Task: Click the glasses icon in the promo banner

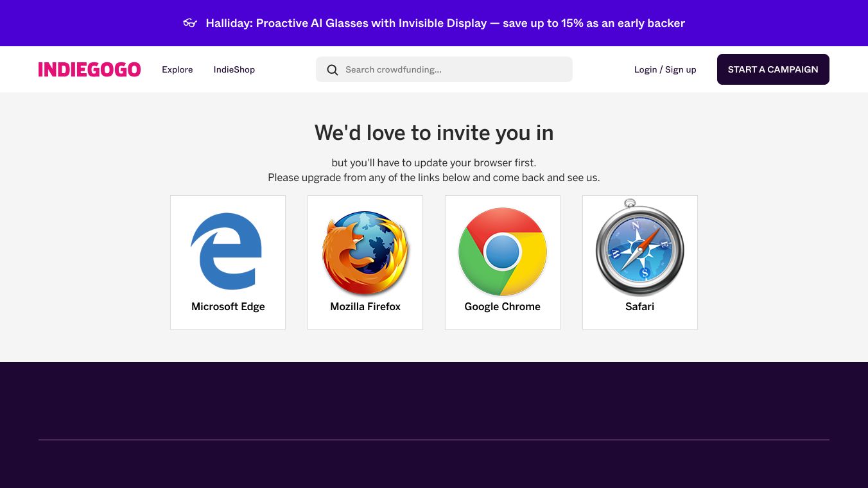Action: (190, 23)
